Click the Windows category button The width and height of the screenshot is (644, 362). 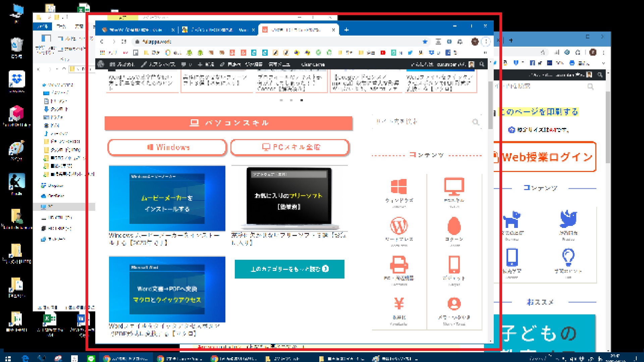pyautogui.click(x=167, y=147)
